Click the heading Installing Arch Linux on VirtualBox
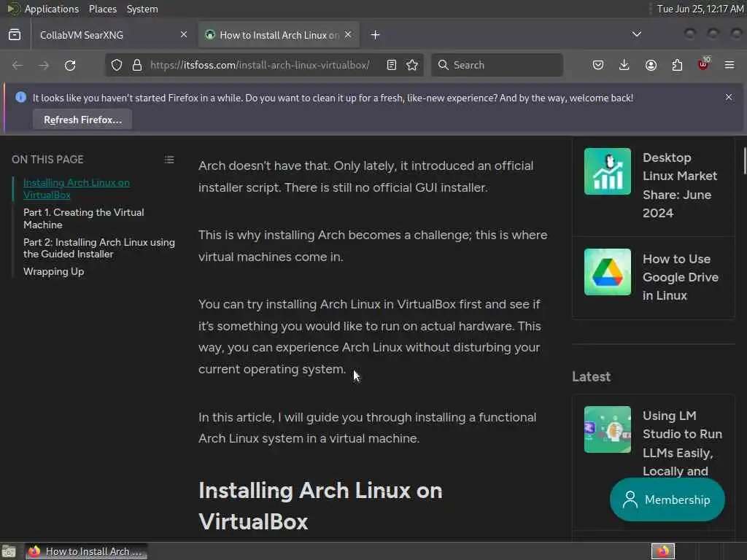Screen dimensions: 747x560 [x=320, y=506]
